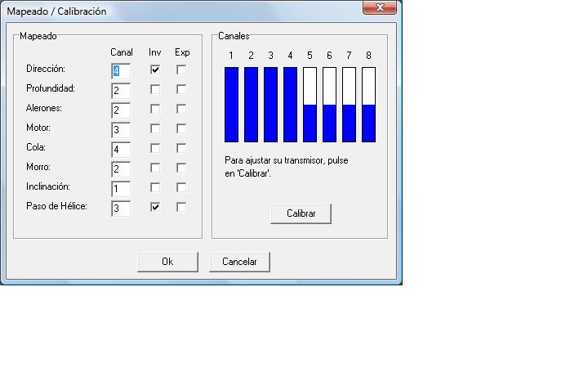Click the channel 1 level bar
The height and width of the screenshot is (368, 588).
(231, 105)
